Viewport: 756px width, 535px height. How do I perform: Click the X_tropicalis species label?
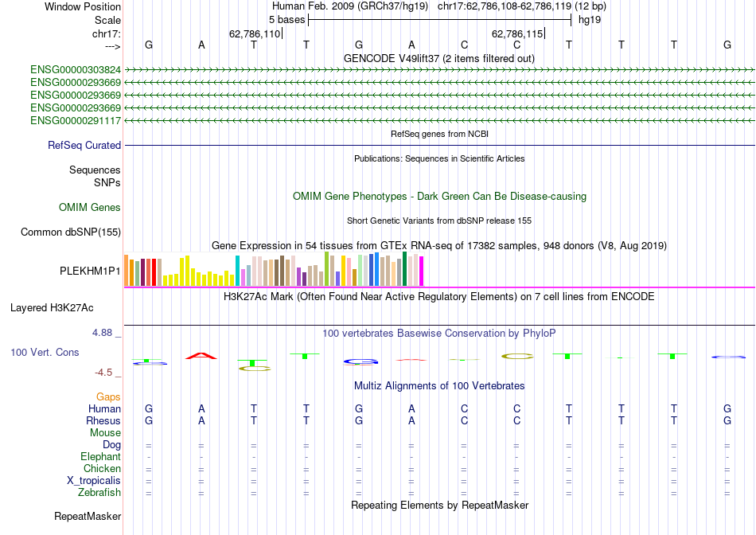tap(94, 481)
